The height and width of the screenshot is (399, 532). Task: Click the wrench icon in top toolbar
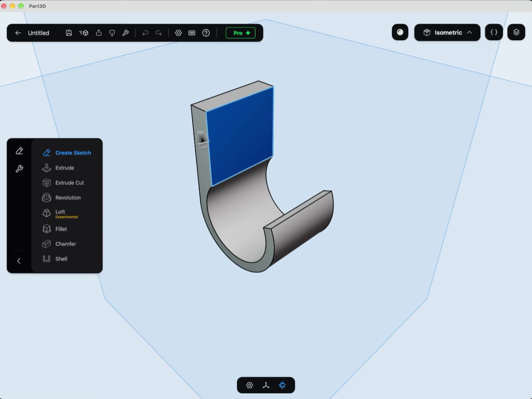point(125,33)
